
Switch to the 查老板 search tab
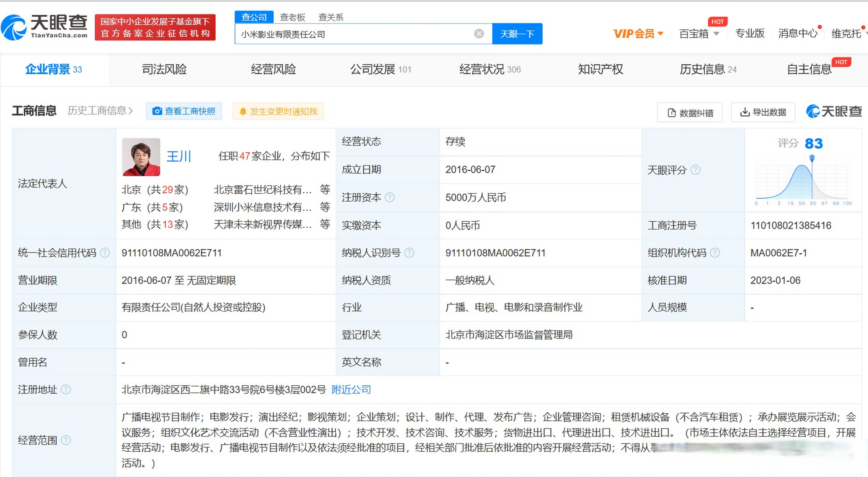tap(293, 17)
